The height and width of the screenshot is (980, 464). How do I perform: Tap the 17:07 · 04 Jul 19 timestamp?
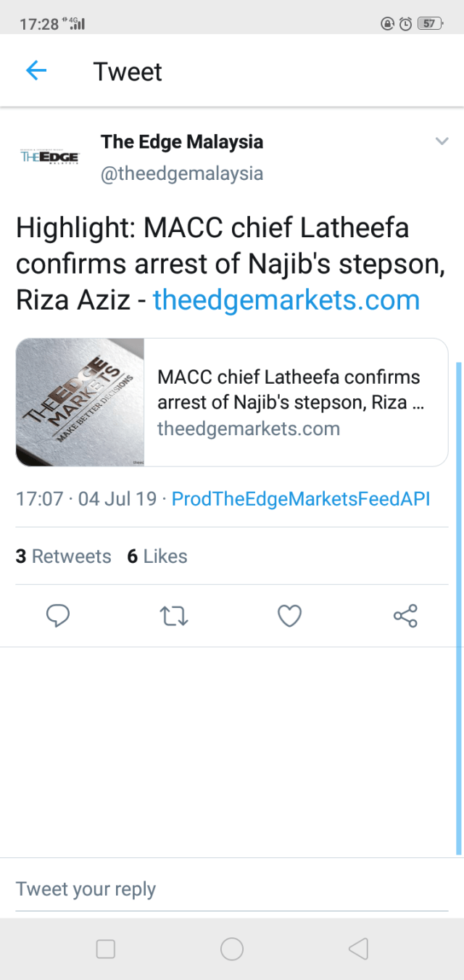[x=86, y=499]
